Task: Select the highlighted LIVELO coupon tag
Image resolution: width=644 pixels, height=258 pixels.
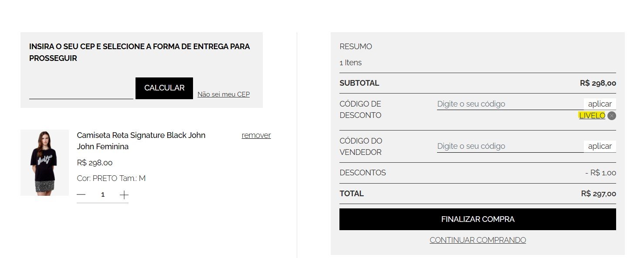Action: (x=592, y=115)
